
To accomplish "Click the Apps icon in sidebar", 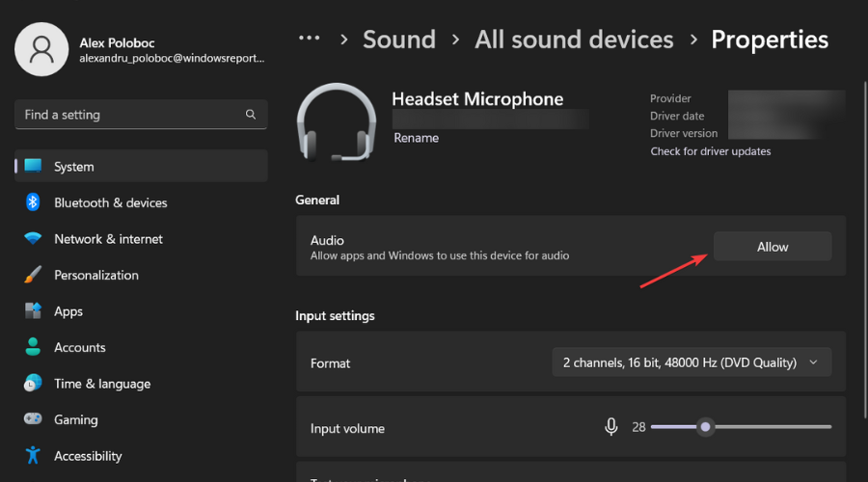I will 33,311.
